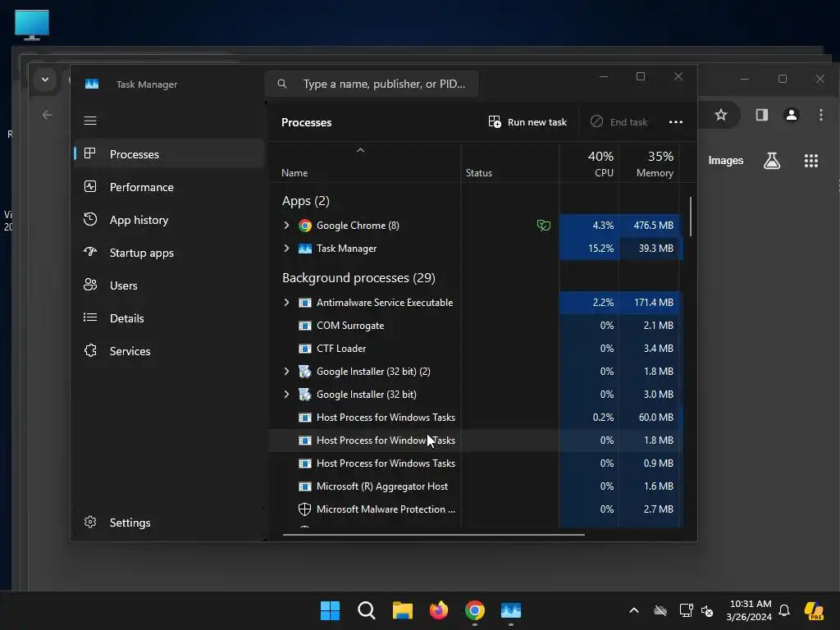Open the Windows Start menu
Viewport: 840px width, 630px height.
(330, 610)
